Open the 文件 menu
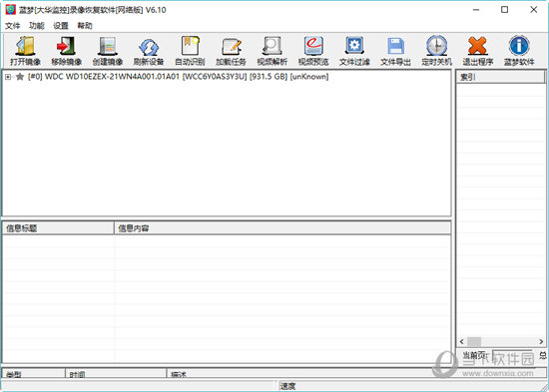 click(x=13, y=26)
